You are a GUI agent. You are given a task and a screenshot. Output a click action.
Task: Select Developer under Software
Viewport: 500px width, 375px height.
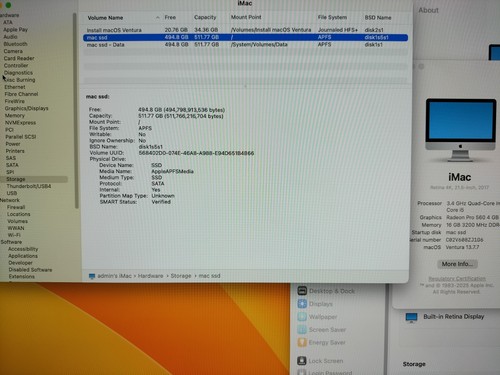click(x=20, y=263)
